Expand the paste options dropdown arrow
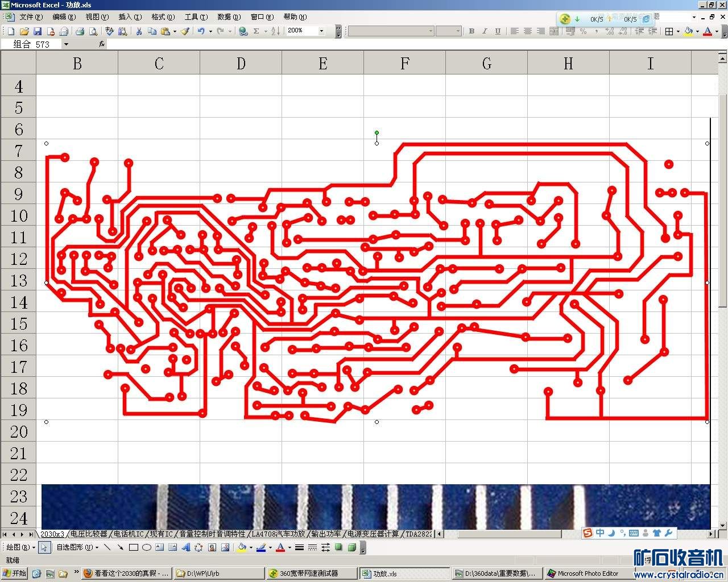Image resolution: width=728 pixels, height=582 pixels. click(x=175, y=31)
